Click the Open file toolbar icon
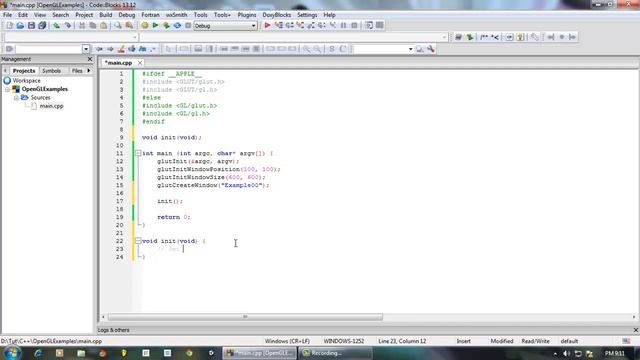Screen dimensions: 640x360 coord(20,25)
